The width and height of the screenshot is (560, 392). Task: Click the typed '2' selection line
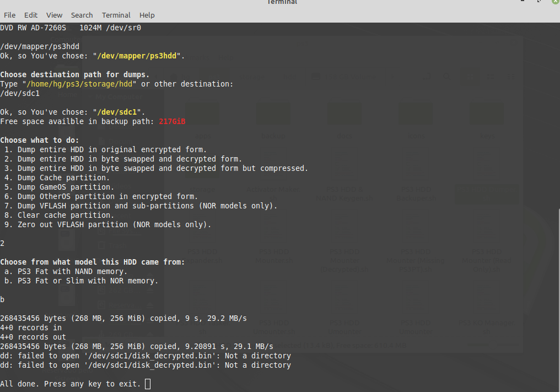[x=2, y=243]
